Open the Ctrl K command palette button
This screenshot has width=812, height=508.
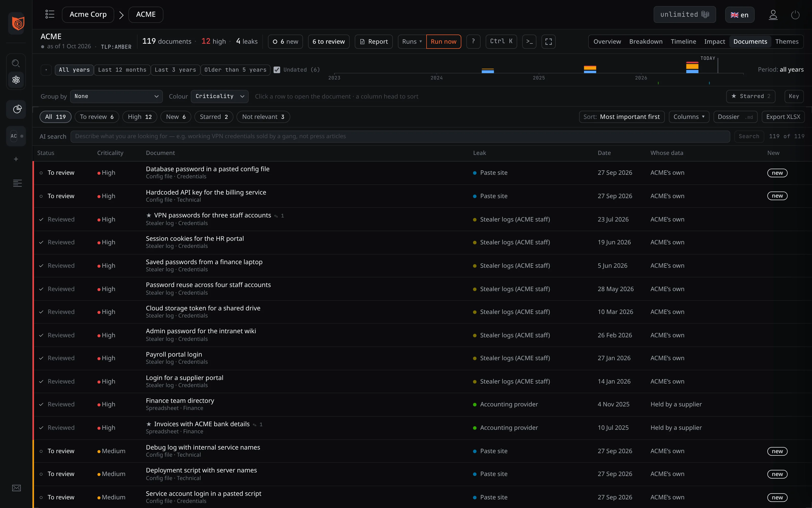click(x=501, y=42)
